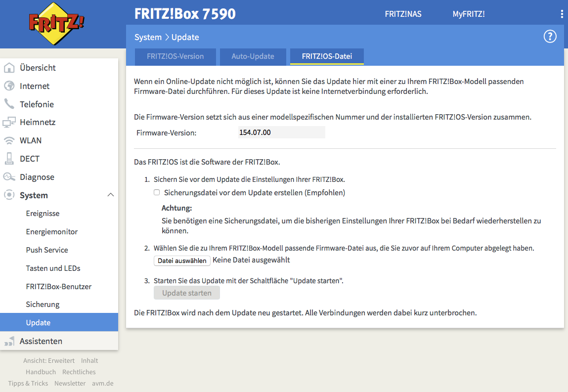Click the FRITZ!Box 7590 title

click(x=185, y=14)
